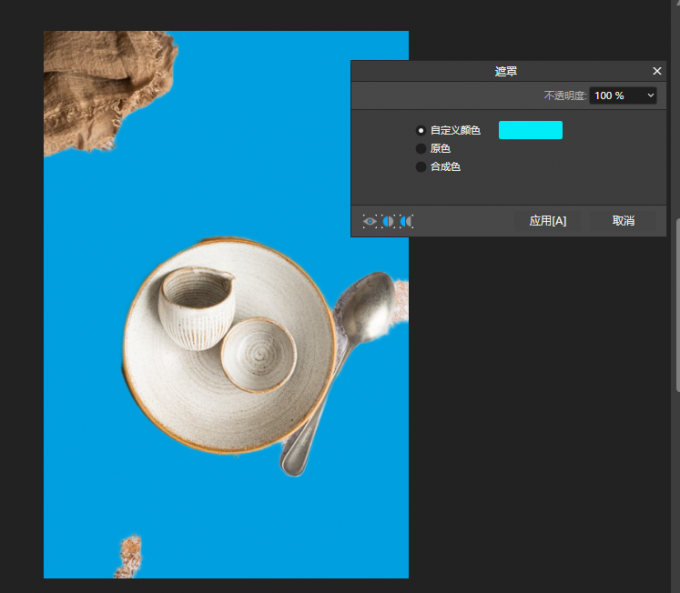
Task: Select the 自定义颜色 radio option
Action: tap(421, 131)
